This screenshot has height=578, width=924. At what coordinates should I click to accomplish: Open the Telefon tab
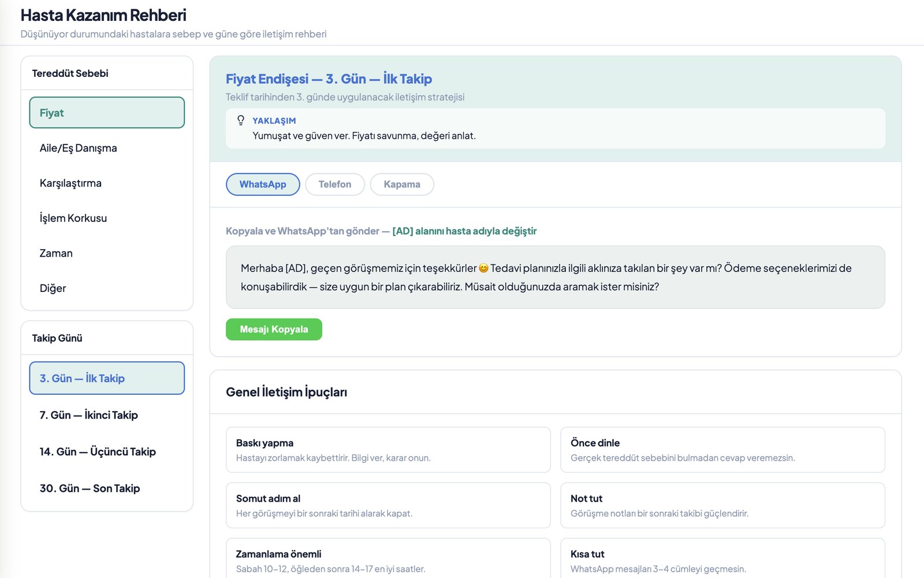[335, 184]
